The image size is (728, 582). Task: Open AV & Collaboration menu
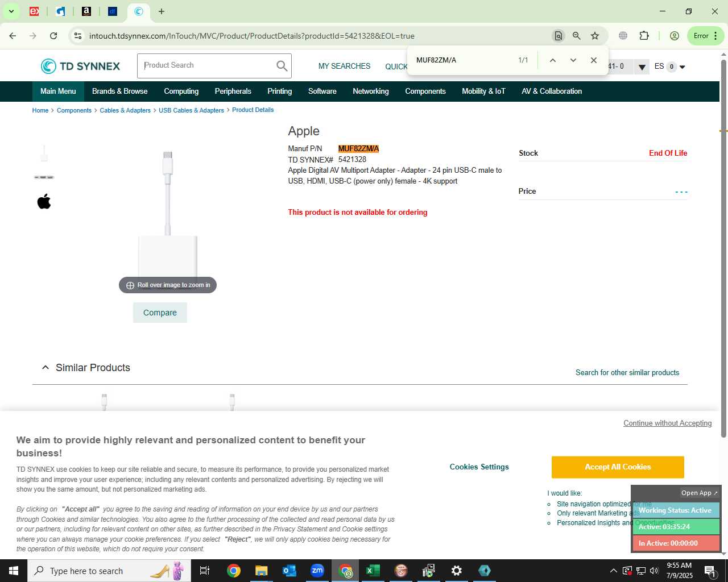tap(552, 92)
